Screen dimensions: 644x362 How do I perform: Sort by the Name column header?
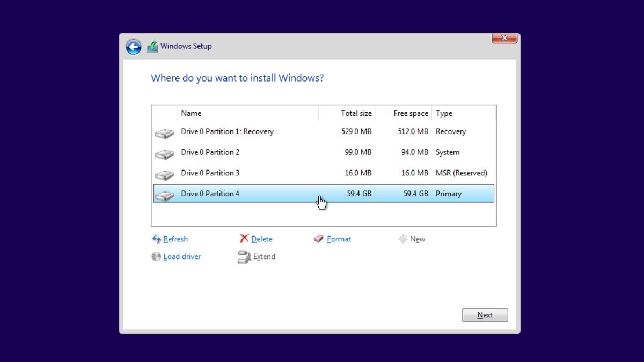[x=247, y=113]
